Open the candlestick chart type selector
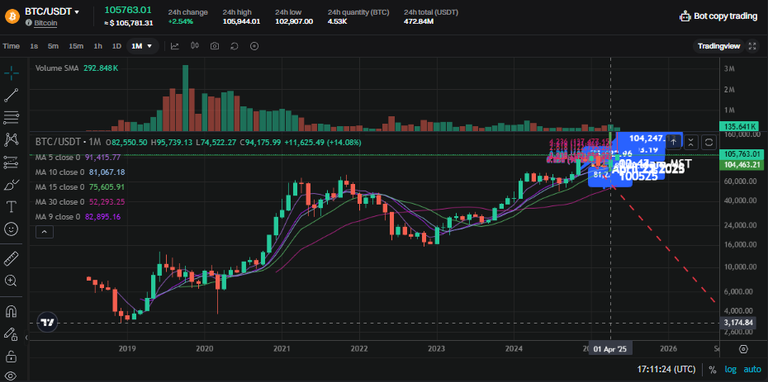The width and height of the screenshot is (768, 382). [195, 46]
